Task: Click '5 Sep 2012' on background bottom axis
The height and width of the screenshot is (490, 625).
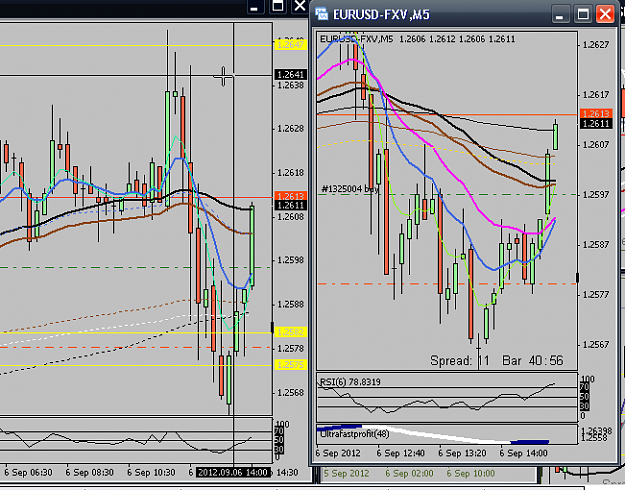Action: (346, 474)
